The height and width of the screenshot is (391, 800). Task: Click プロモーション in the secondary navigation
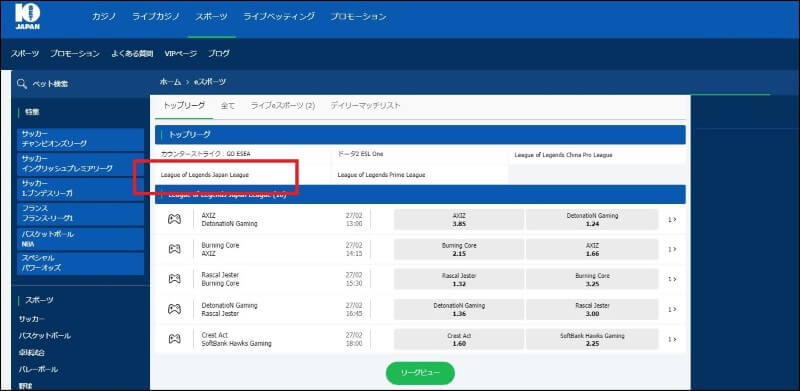[x=75, y=54]
